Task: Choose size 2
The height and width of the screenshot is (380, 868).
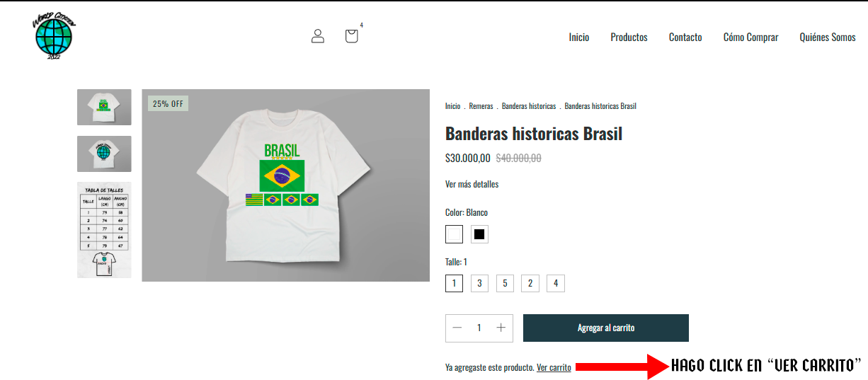Action: tap(530, 284)
